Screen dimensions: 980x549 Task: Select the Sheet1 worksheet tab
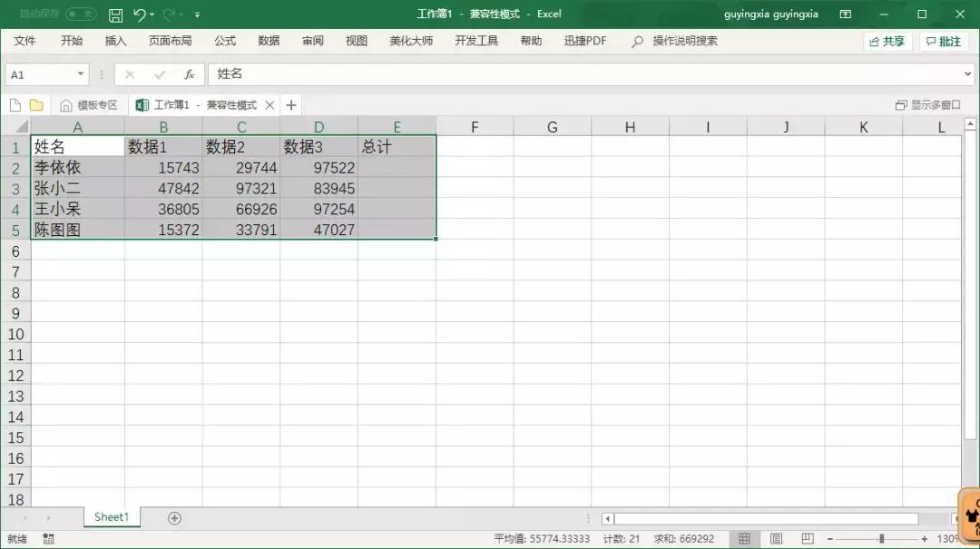tap(111, 516)
